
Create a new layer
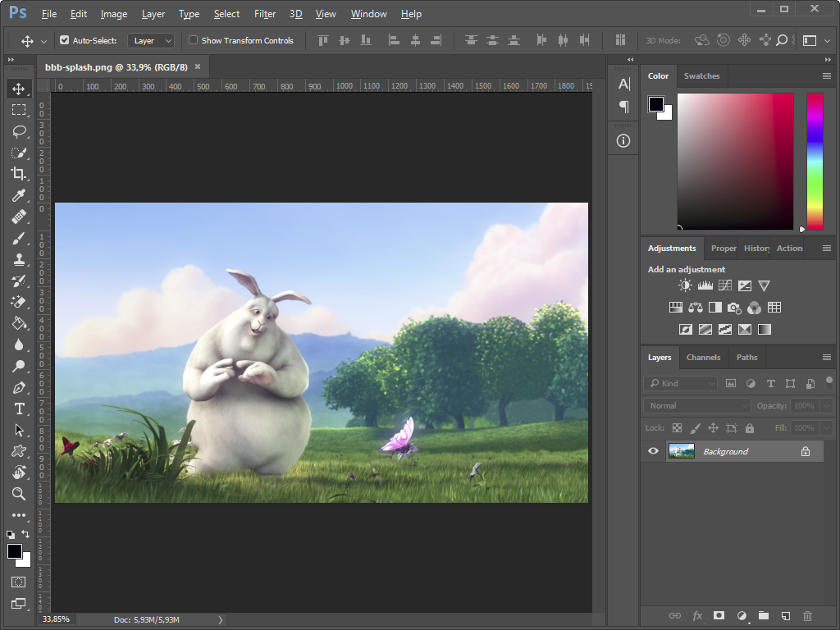(785, 615)
